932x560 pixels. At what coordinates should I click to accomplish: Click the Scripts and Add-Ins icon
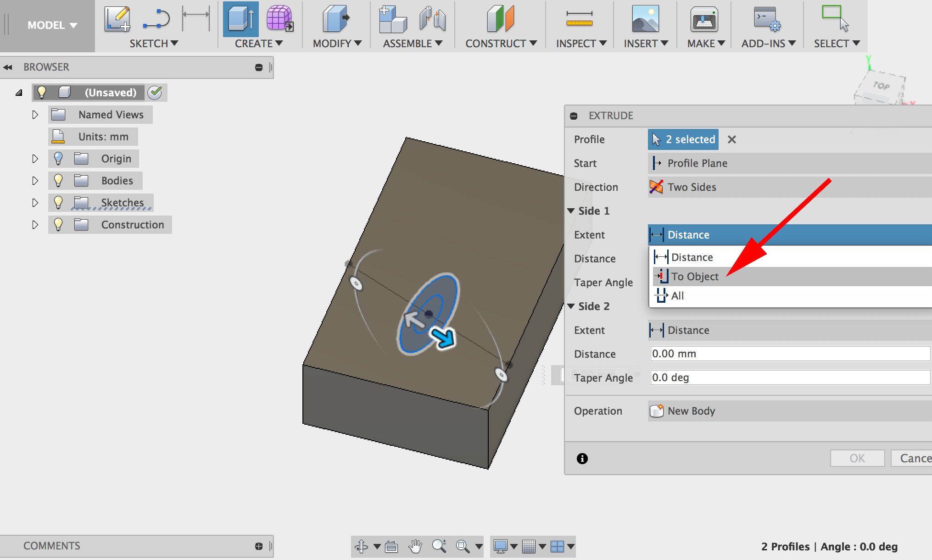point(767,19)
